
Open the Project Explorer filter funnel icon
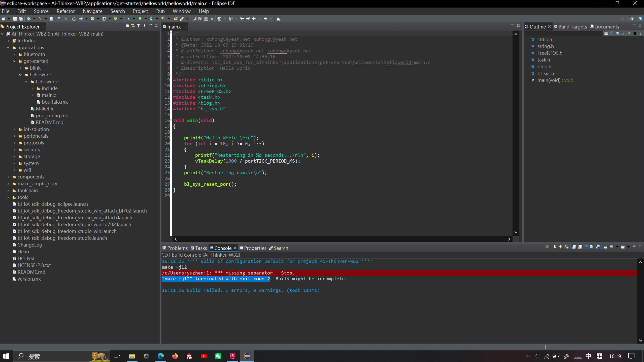point(139,26)
